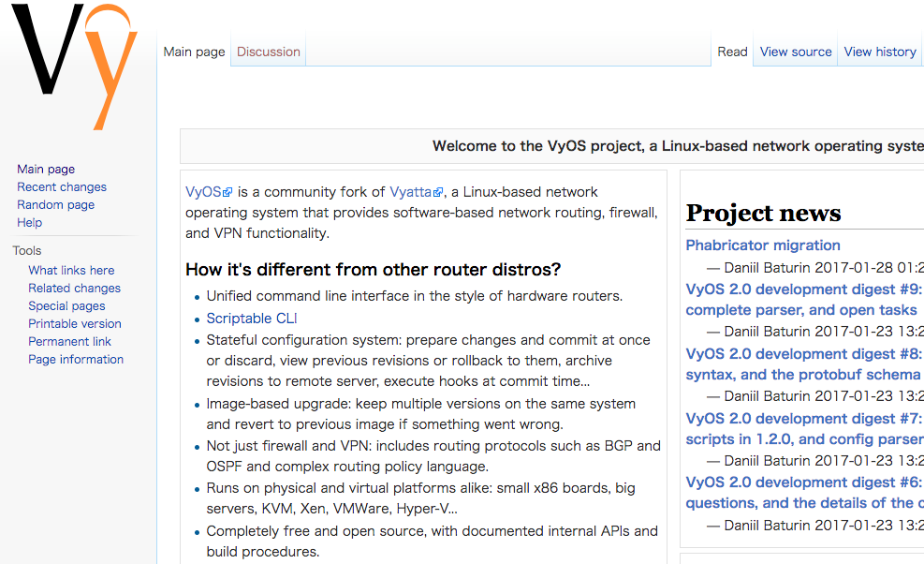
Task: Go to Main page in sidebar
Action: pyautogui.click(x=46, y=170)
